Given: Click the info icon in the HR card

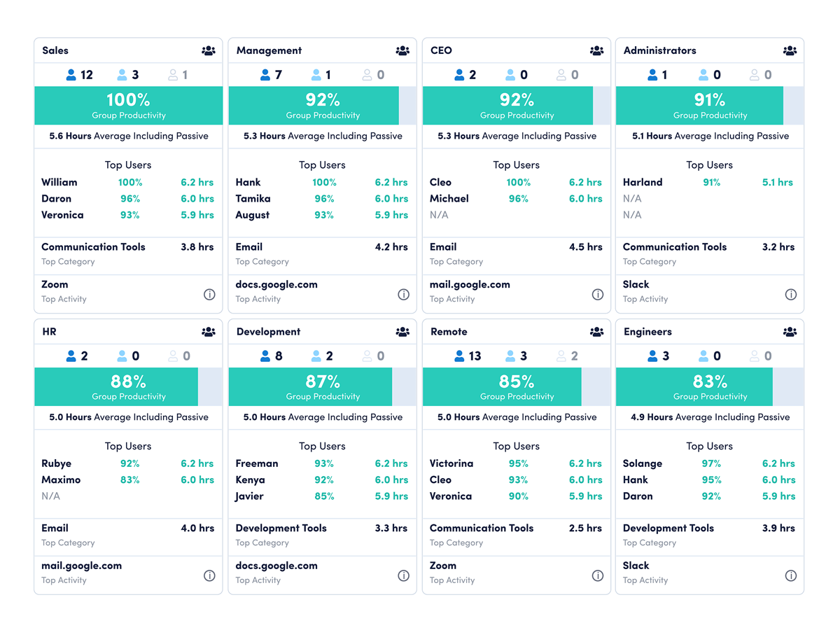Looking at the screenshot, I should click(209, 575).
